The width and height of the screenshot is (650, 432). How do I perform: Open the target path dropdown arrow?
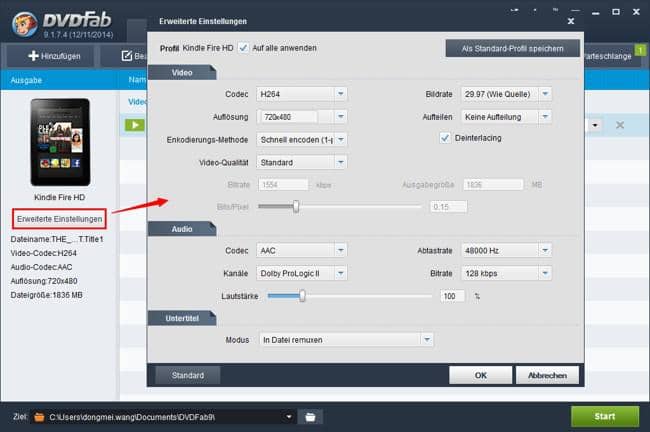coord(289,417)
